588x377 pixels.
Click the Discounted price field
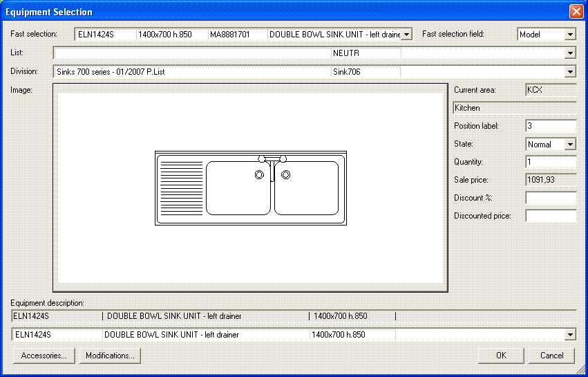(x=550, y=216)
